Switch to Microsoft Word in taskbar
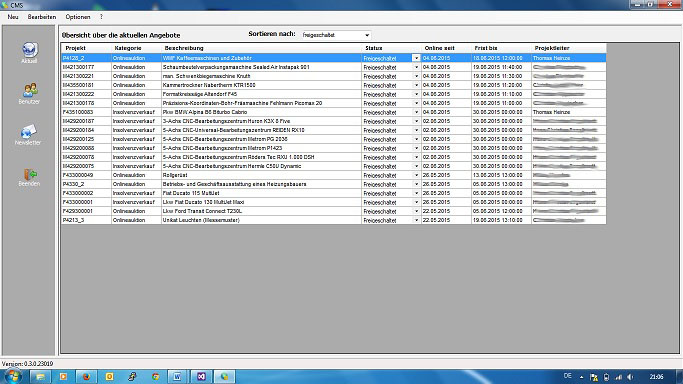The height and width of the screenshot is (384, 683). [x=178, y=377]
